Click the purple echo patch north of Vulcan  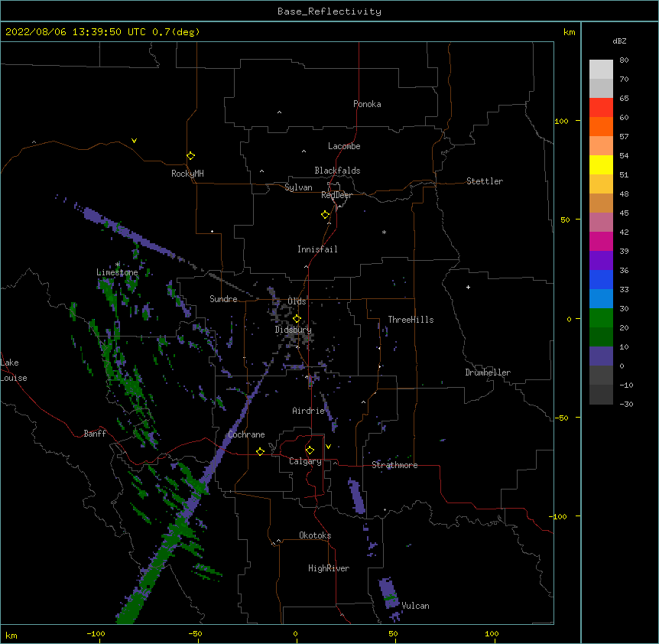click(389, 593)
